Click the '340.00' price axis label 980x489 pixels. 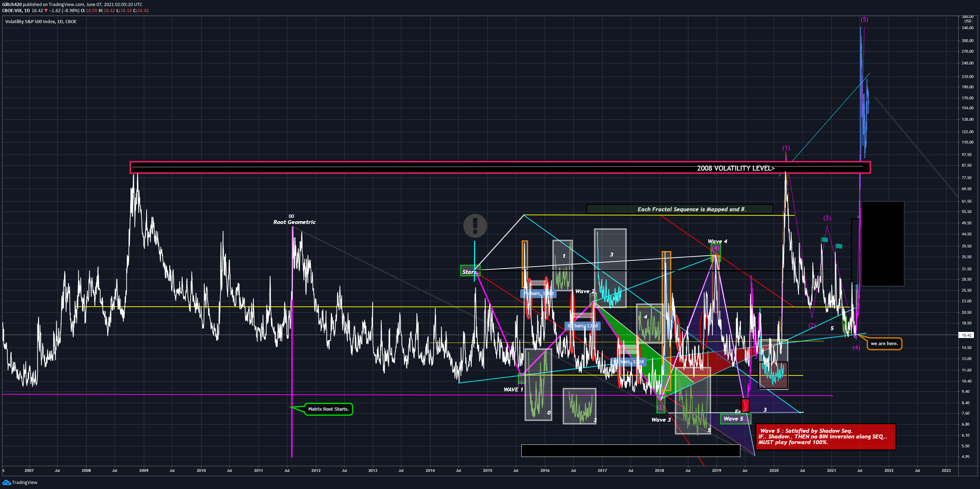click(x=968, y=28)
